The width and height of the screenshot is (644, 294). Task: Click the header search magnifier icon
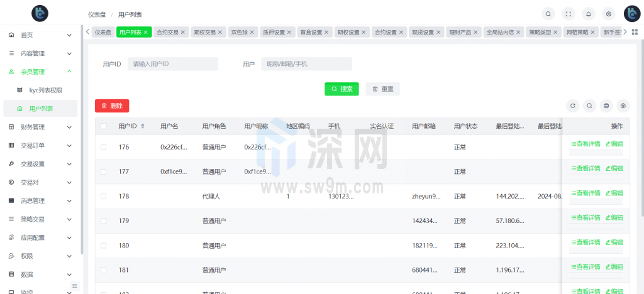pyautogui.click(x=548, y=13)
